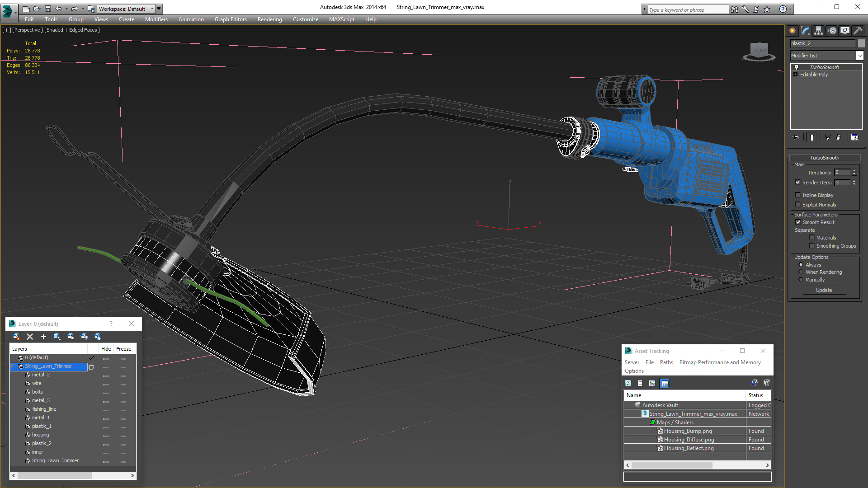This screenshot has height=488, width=868.
Task: Switch Asset Tracking to table view
Action: pyautogui.click(x=665, y=383)
